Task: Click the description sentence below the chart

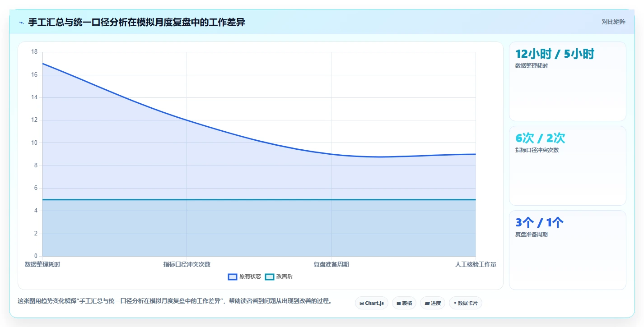Action: [x=174, y=301]
